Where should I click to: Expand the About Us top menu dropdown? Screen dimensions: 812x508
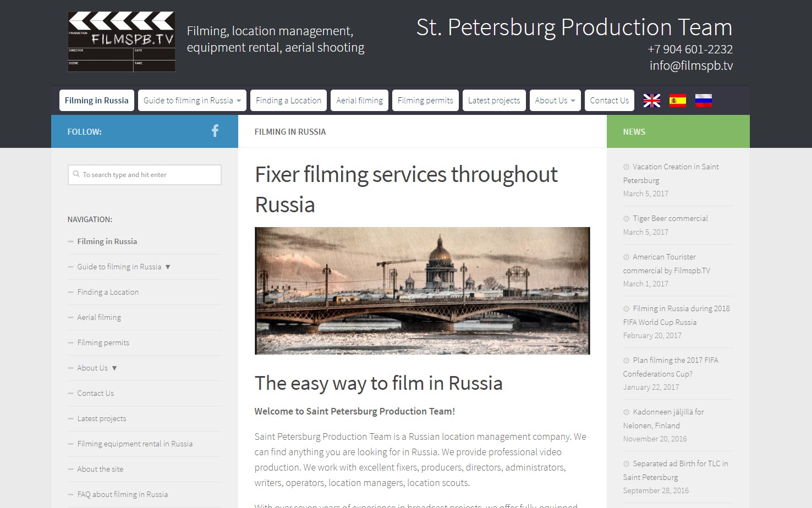point(555,101)
